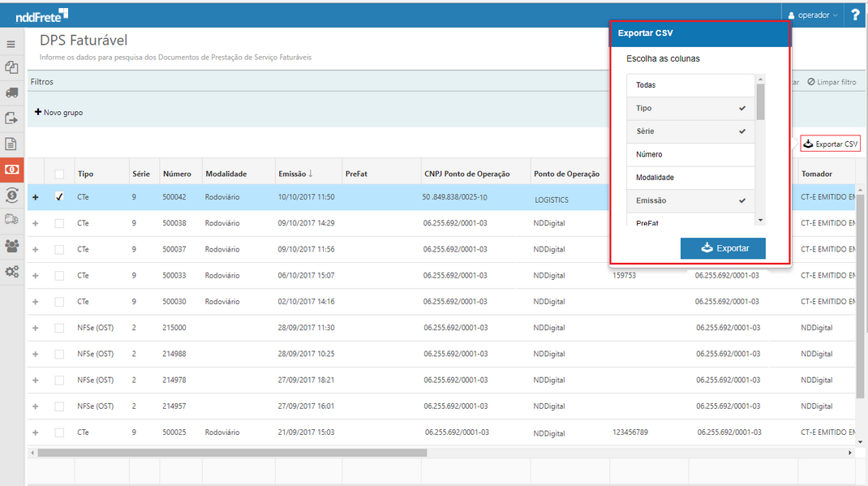Open the settings gears sidebar icon
This screenshot has width=868, height=486.
tap(11, 272)
